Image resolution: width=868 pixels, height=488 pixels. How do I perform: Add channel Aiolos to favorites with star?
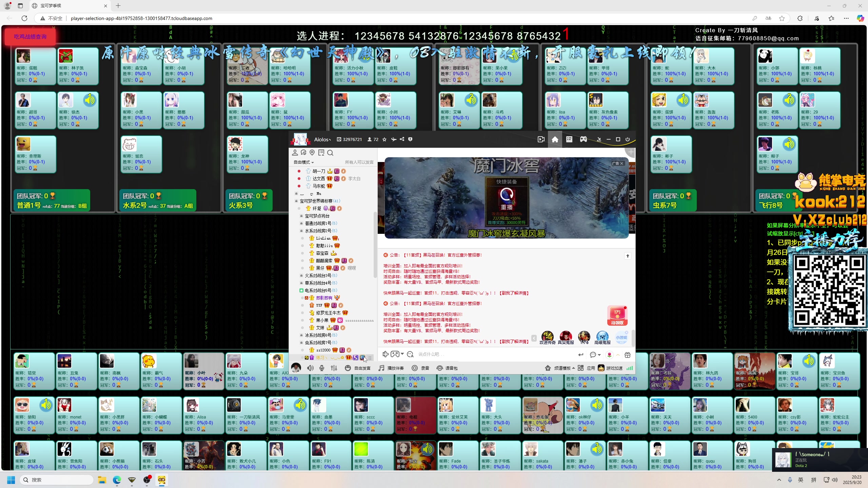[384, 139]
